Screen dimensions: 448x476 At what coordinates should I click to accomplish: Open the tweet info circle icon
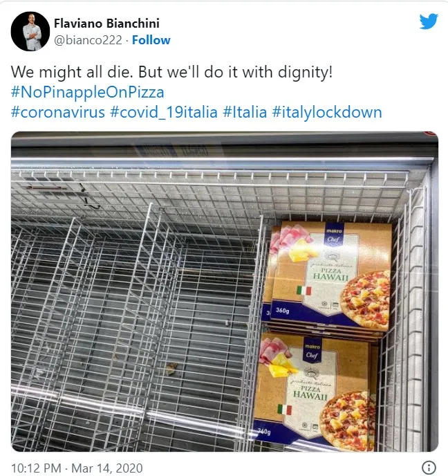429,468
